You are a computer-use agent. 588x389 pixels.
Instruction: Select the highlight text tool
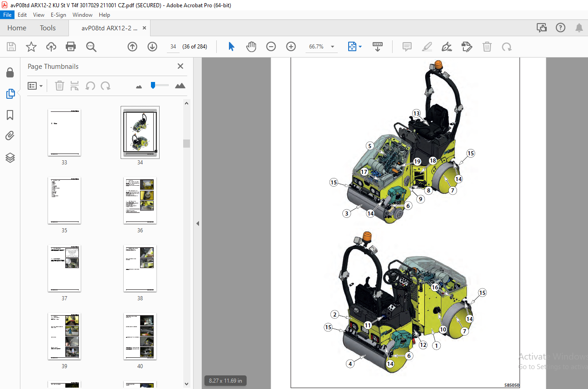[x=427, y=47]
